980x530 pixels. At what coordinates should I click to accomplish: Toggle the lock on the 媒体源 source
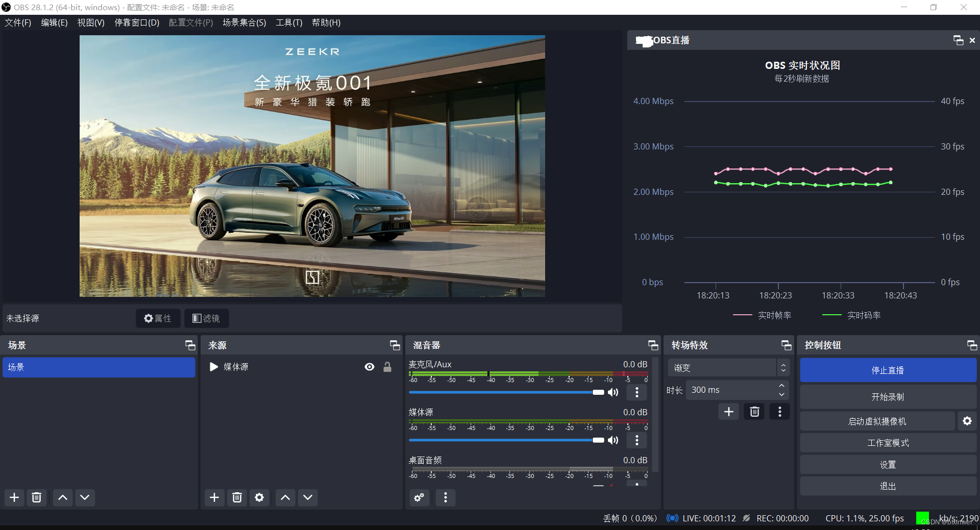point(387,367)
